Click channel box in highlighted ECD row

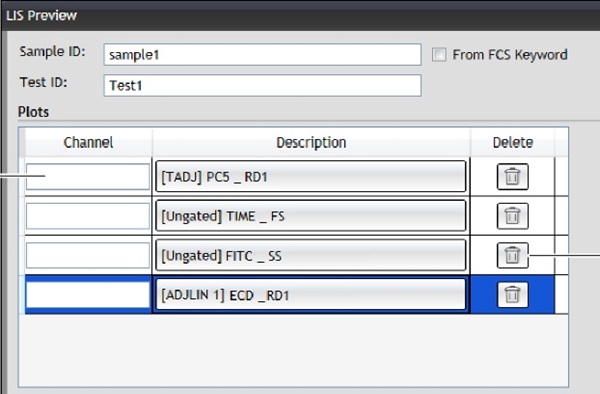88,295
